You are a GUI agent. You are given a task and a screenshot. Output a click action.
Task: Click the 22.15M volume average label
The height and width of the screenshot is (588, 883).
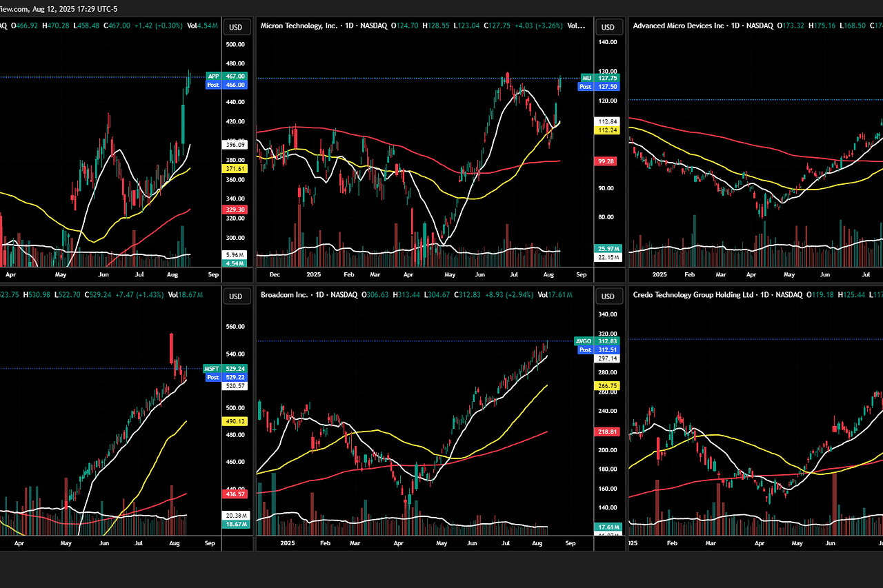coord(608,257)
